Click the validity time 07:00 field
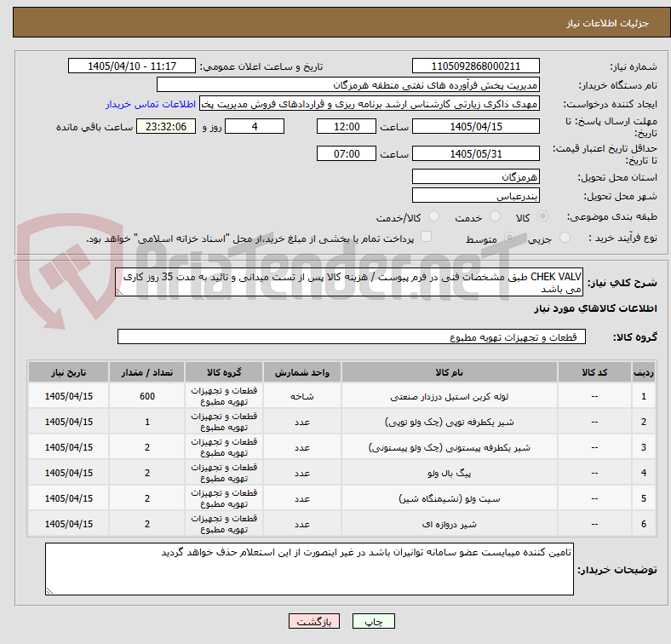671x644 pixels. pos(347,153)
